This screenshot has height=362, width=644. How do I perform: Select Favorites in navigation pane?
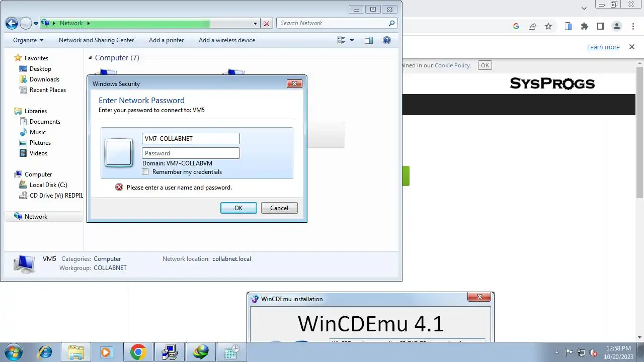point(36,58)
